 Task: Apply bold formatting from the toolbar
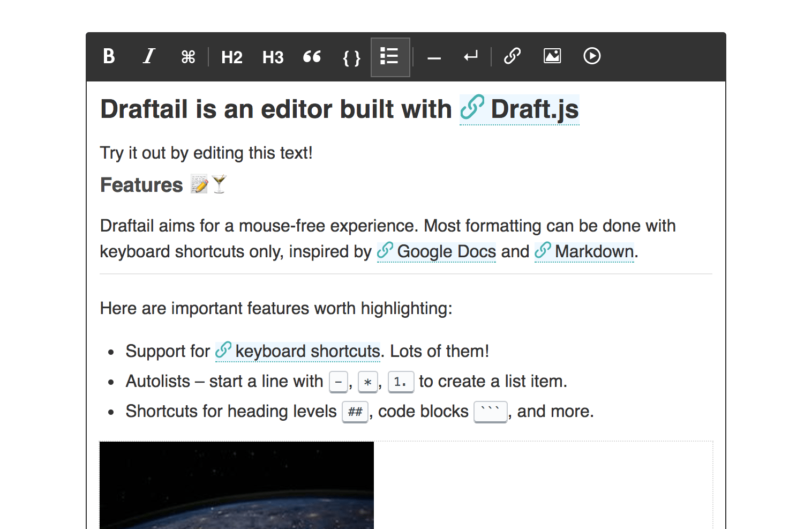(x=108, y=56)
